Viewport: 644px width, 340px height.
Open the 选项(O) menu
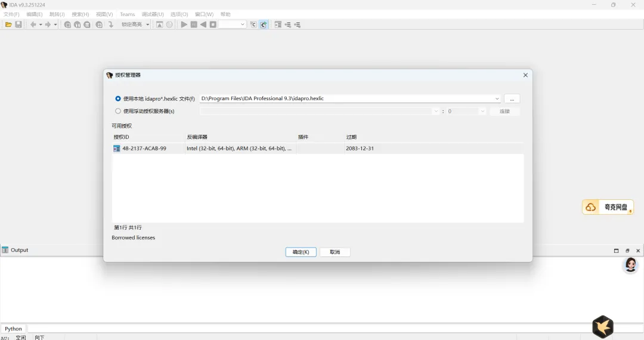179,14
